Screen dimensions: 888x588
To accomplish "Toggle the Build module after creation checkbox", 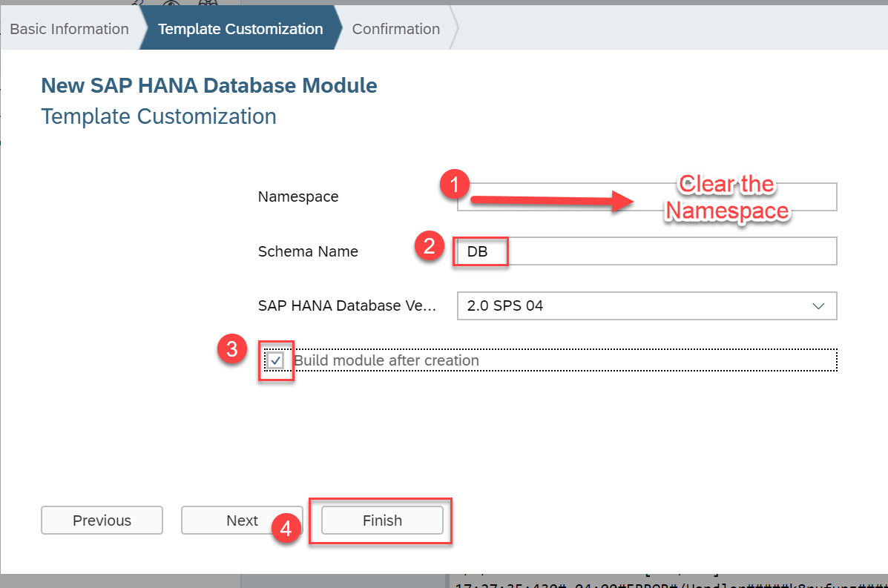I will 276,360.
